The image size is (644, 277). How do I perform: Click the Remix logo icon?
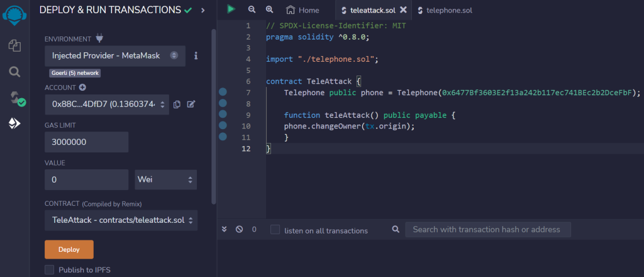[14, 16]
